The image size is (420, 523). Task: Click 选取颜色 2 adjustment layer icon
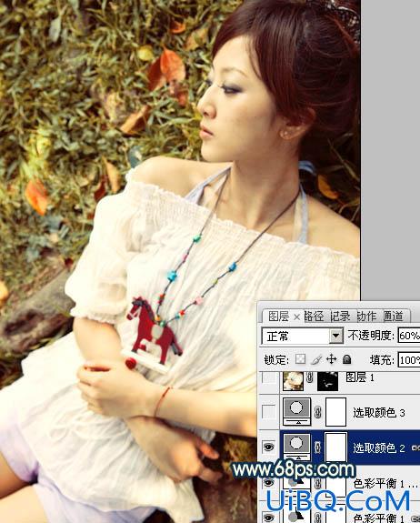click(296, 447)
